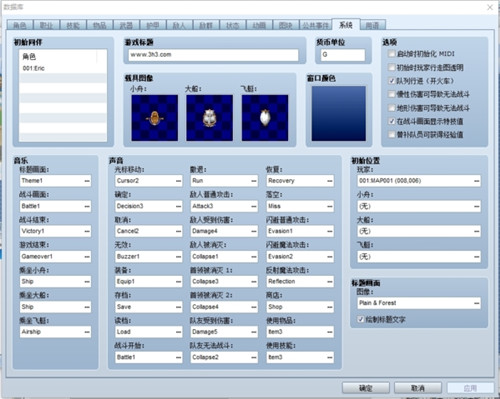Open ellipsis for 落空 sound Miss
Screen dimensions: 500x399
(330, 206)
